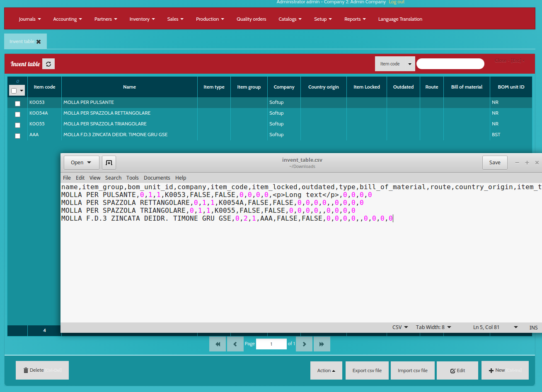Click BST value in BOM unit ID column
542x392 pixels.
click(496, 135)
